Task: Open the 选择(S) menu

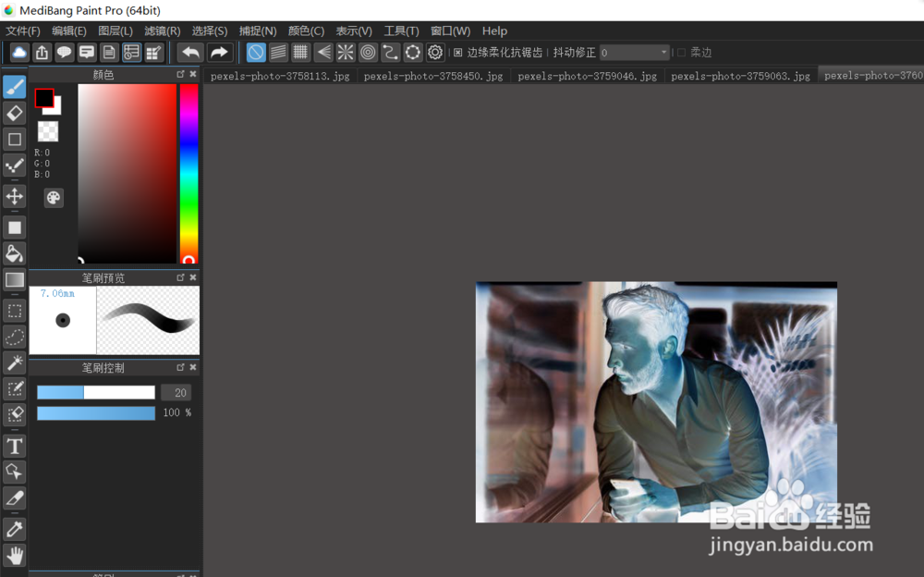Action: point(209,31)
